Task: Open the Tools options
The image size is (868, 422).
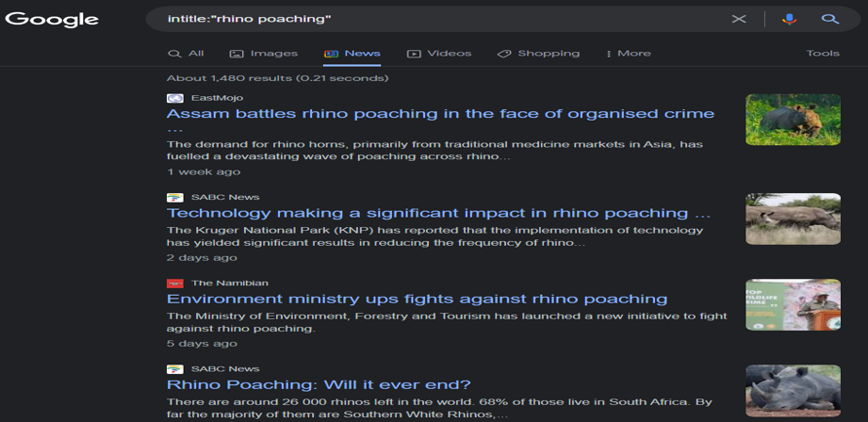Action: tap(822, 54)
